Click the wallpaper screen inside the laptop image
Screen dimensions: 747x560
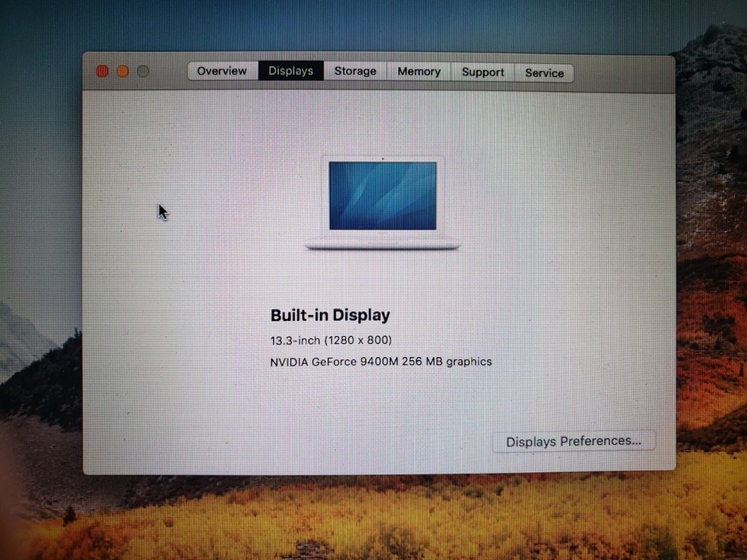pyautogui.click(x=383, y=194)
